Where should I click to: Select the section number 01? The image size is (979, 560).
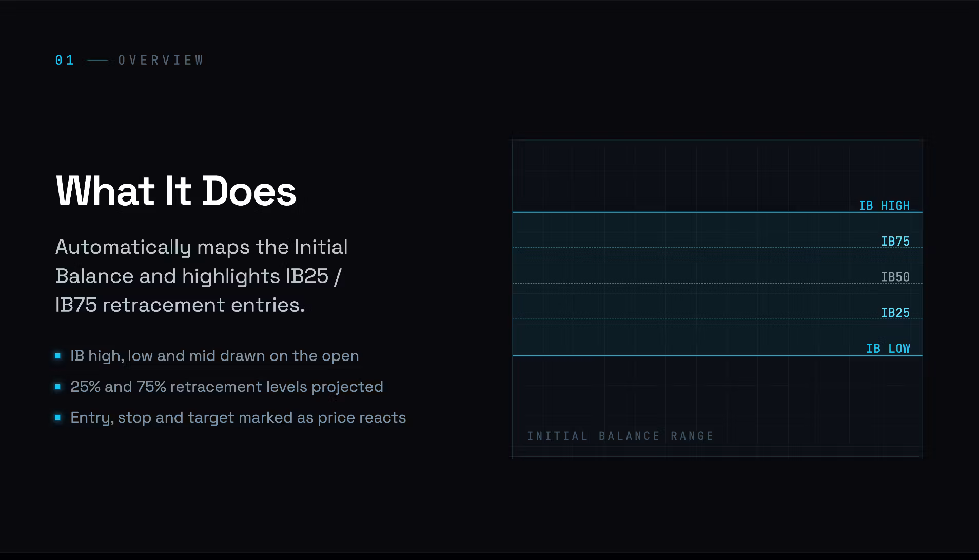tap(65, 61)
